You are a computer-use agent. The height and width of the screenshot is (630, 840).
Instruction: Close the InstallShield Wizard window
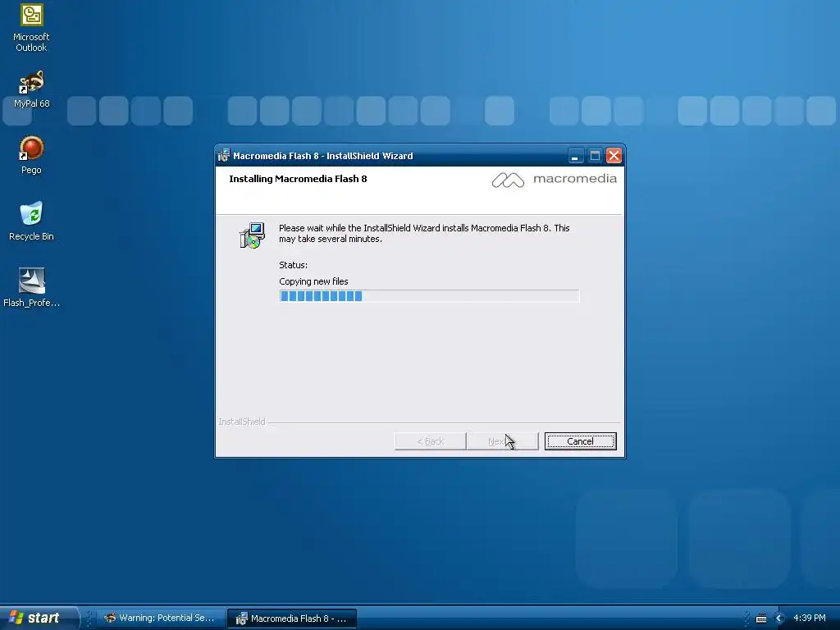coord(614,156)
